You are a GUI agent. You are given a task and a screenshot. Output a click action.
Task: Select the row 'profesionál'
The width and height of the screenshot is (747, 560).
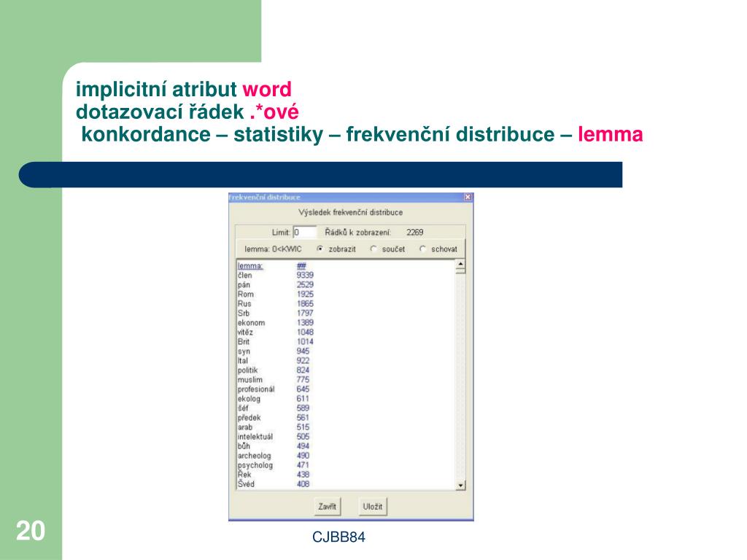tap(274, 389)
